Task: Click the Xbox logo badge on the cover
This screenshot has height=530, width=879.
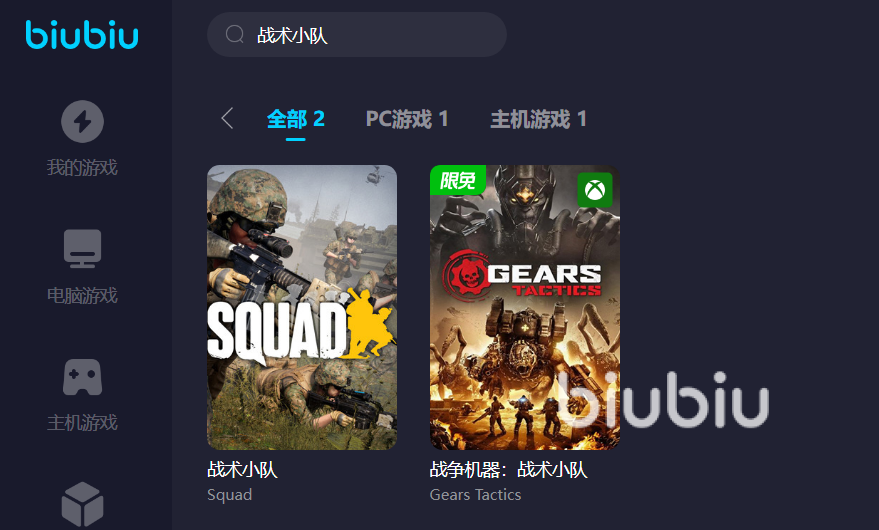Action: point(595,190)
